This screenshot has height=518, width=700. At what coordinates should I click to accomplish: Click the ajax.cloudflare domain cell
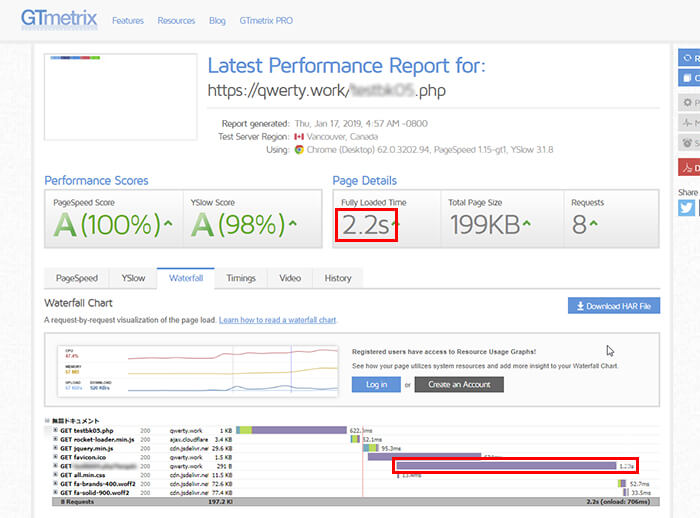pos(189,439)
